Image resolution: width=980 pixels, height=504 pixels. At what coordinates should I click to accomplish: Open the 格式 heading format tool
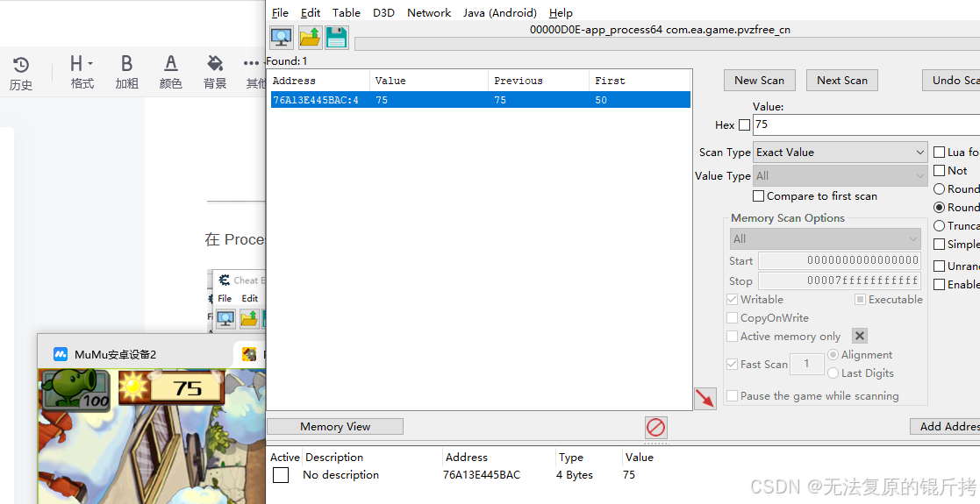pos(82,73)
